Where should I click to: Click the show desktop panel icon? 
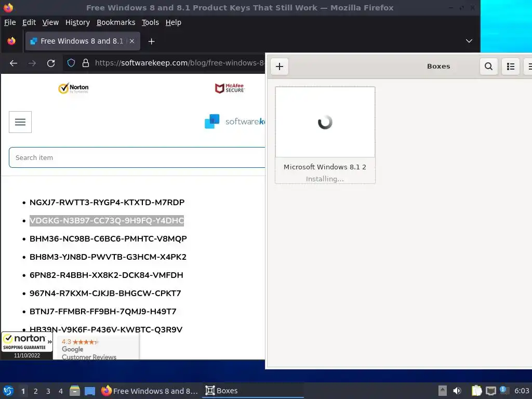pyautogui.click(x=90, y=391)
